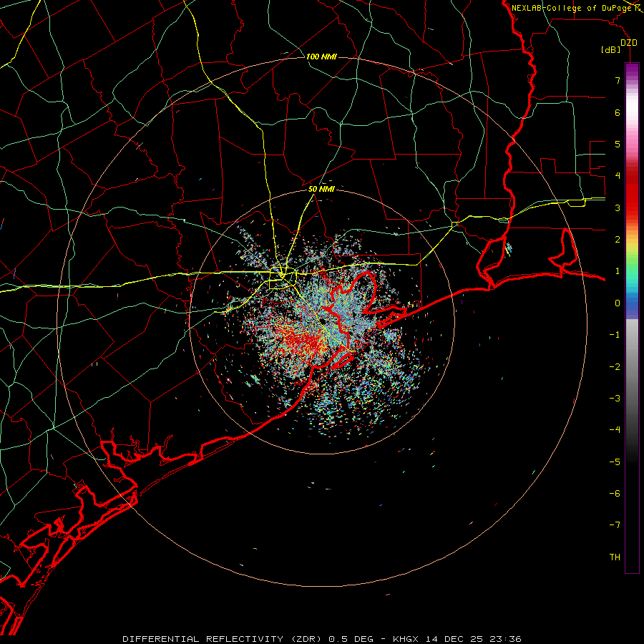Click the "-4" value on the dB scale
This screenshot has width=644, height=644.
point(615,430)
